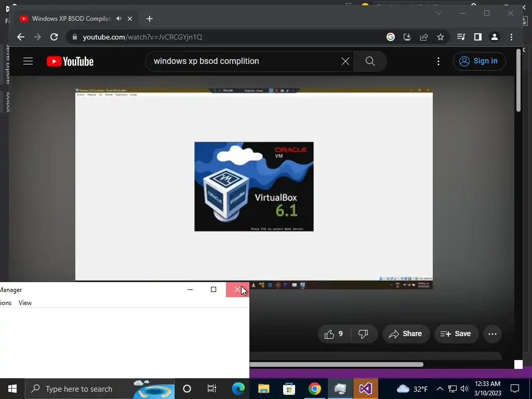The width and height of the screenshot is (532, 399).
Task: Share this page via the address bar icon
Action: [424, 37]
